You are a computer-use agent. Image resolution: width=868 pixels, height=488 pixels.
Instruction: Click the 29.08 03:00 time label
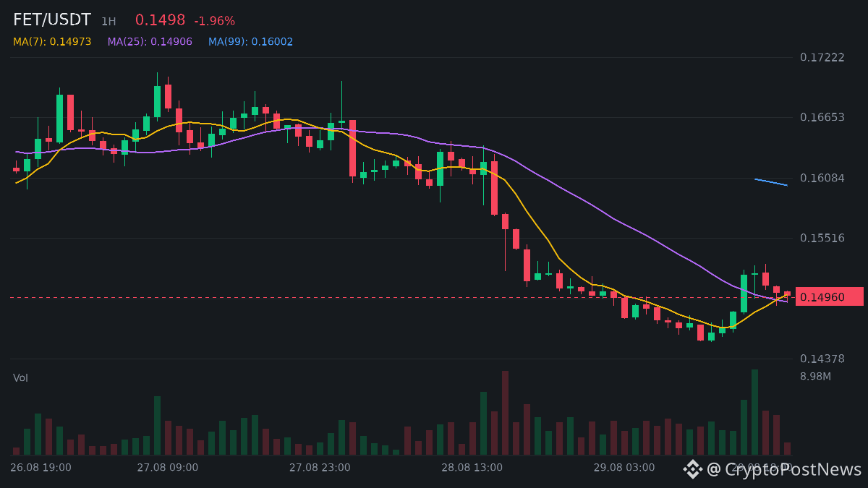(x=624, y=468)
